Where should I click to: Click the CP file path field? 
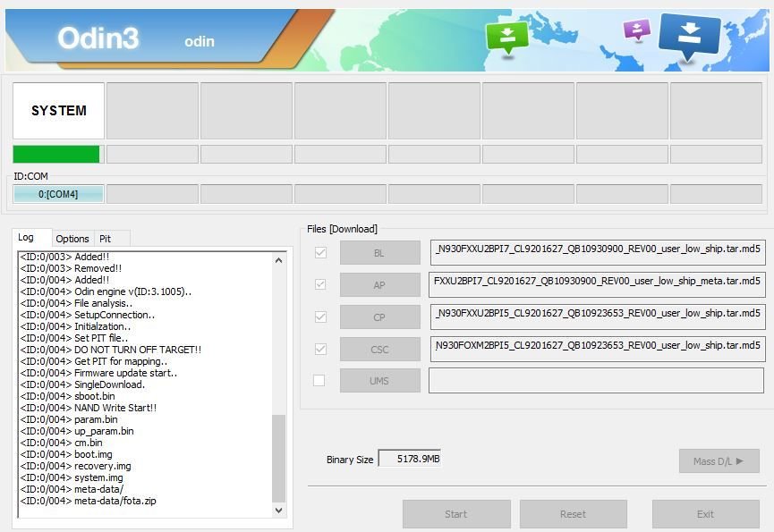coord(598,317)
